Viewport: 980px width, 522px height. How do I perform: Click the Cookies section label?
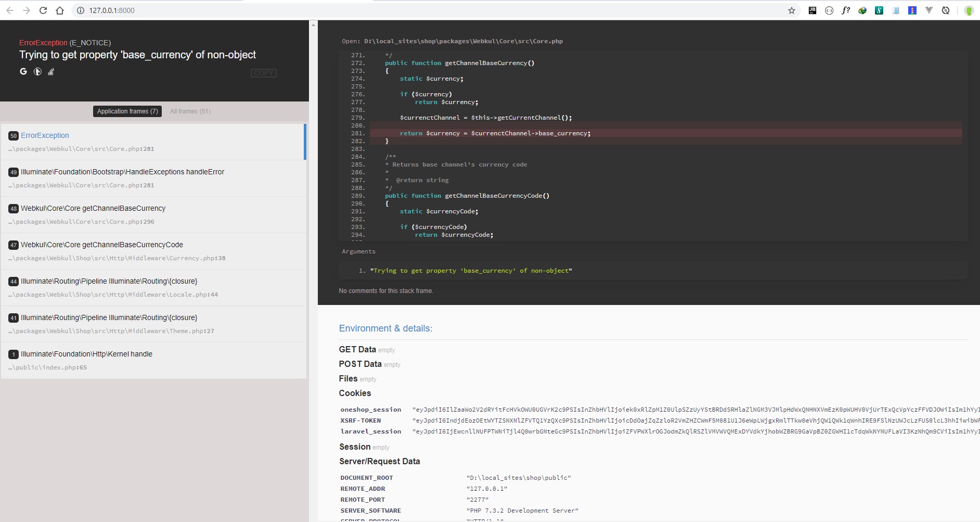355,393
